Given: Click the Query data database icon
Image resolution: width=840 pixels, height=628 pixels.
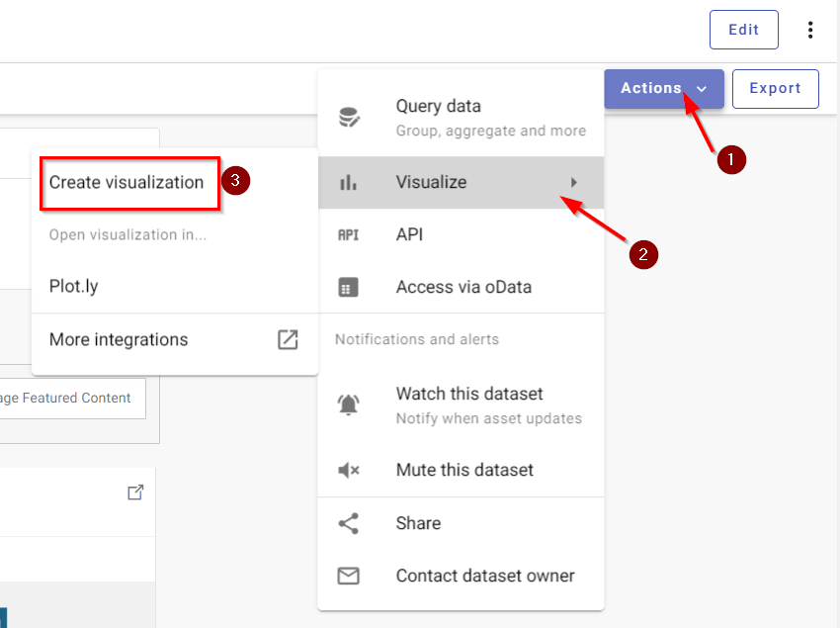Looking at the screenshot, I should pos(349,118).
